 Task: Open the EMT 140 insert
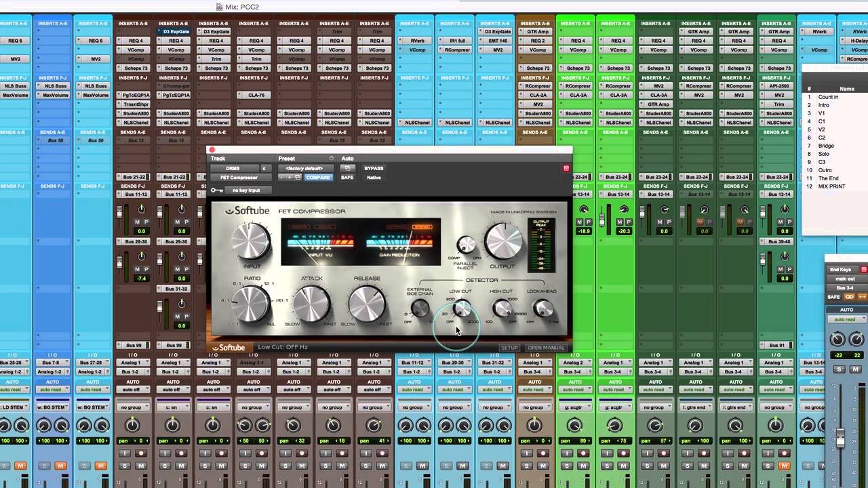coord(498,41)
